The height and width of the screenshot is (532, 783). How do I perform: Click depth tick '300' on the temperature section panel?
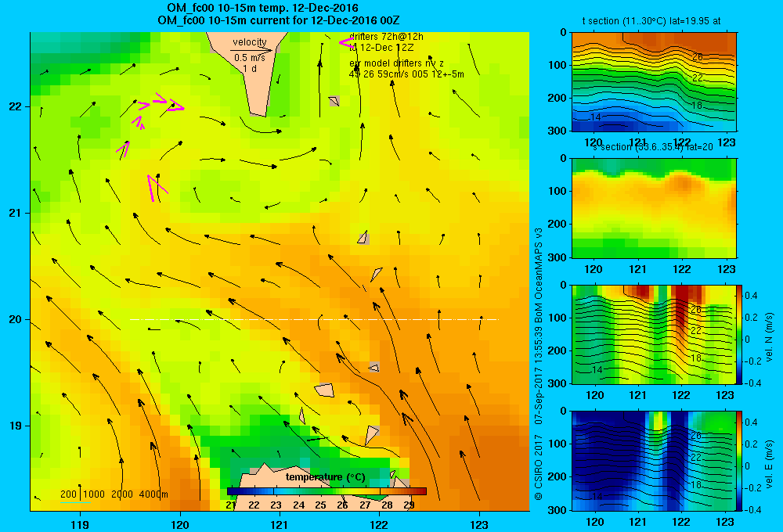(x=557, y=131)
